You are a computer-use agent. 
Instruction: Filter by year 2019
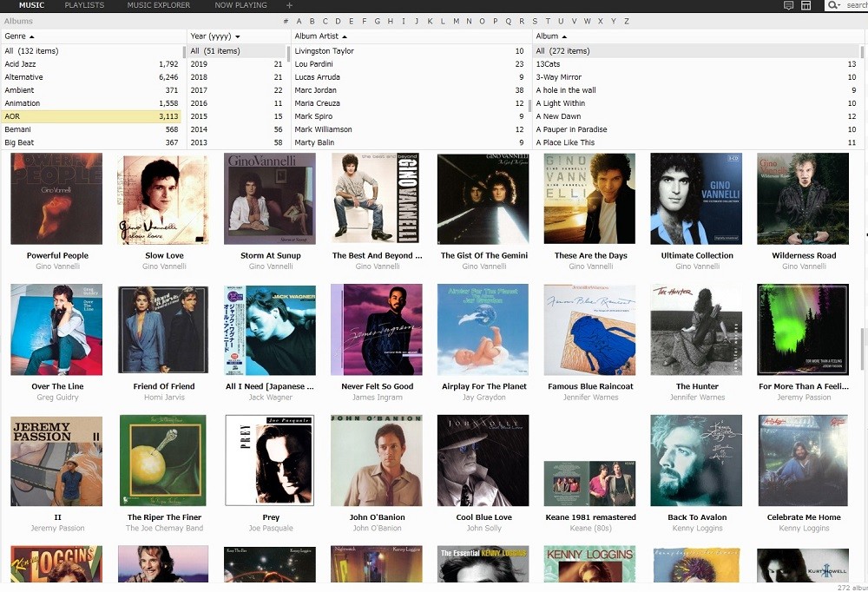click(236, 63)
